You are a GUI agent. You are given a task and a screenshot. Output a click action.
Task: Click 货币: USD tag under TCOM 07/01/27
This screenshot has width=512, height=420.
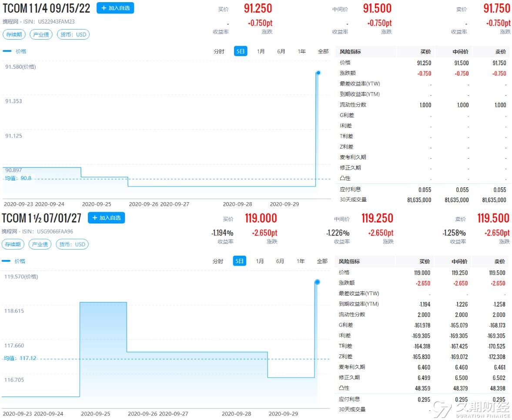pos(72,244)
